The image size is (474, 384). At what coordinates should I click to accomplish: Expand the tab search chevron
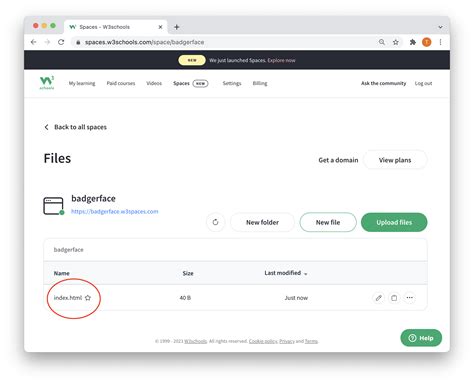pos(440,27)
